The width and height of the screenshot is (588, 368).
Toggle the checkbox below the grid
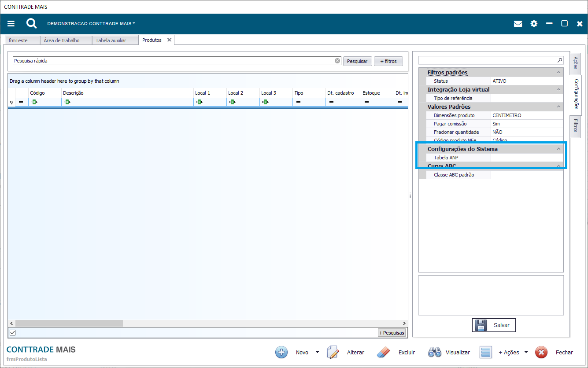(x=12, y=332)
